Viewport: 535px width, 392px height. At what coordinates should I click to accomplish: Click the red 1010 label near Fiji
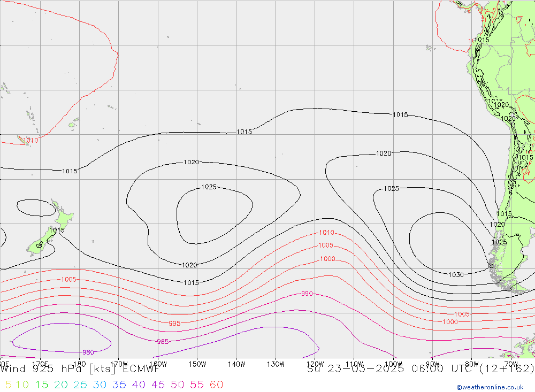30,140
